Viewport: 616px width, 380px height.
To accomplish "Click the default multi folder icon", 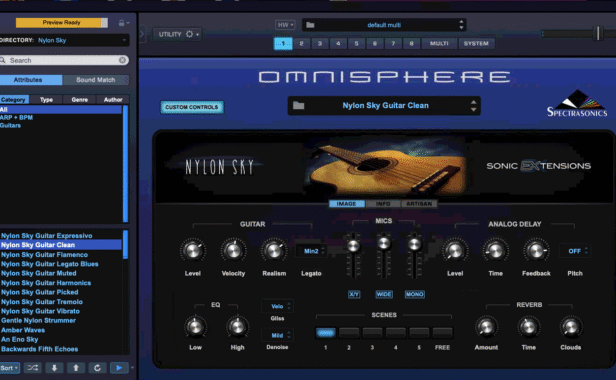I will coord(310,25).
